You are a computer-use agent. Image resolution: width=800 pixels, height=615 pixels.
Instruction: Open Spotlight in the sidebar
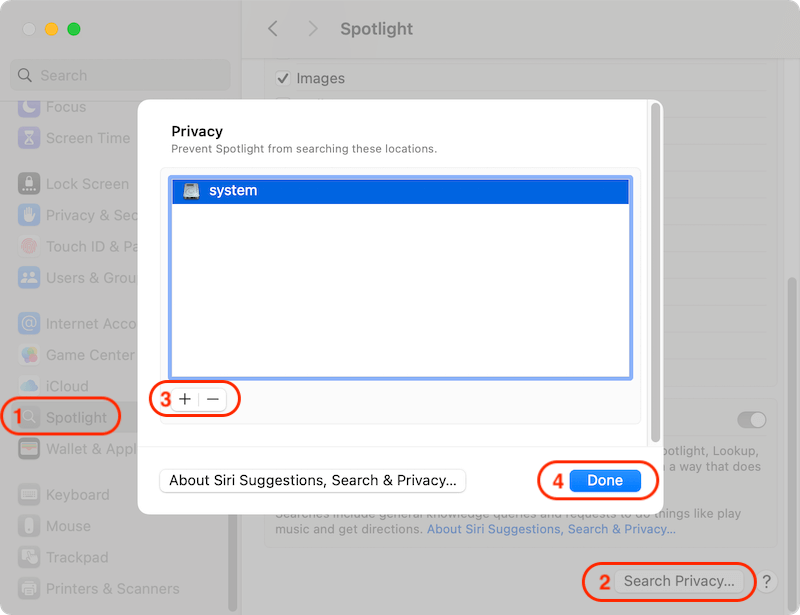click(x=75, y=417)
